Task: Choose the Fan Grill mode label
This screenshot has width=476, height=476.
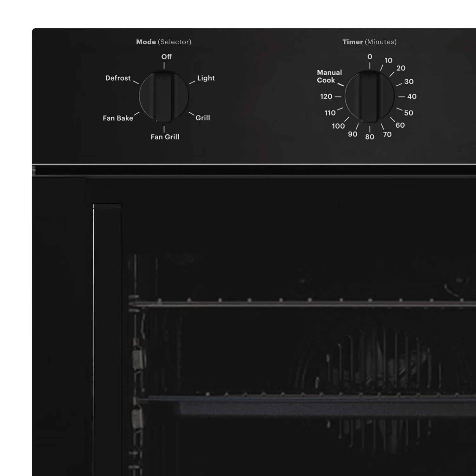Action: tap(165, 137)
